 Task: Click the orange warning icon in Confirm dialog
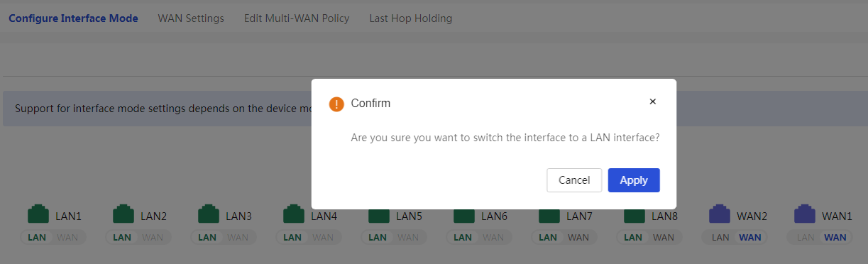336,104
